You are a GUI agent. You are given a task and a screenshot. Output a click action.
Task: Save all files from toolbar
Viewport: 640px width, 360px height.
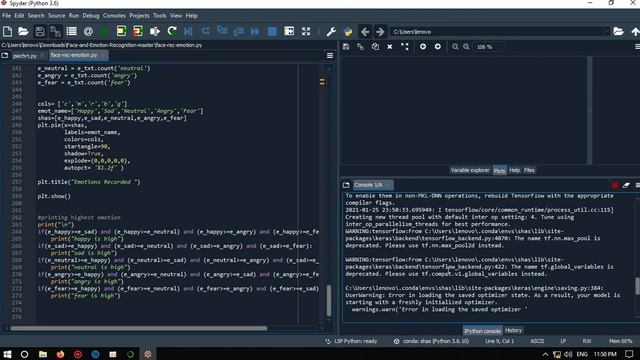pyautogui.click(x=55, y=31)
